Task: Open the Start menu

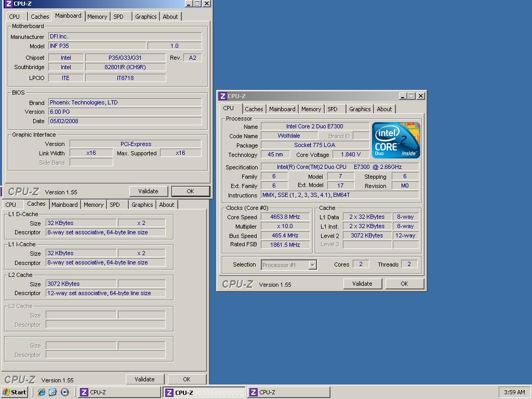Action: coord(14,392)
